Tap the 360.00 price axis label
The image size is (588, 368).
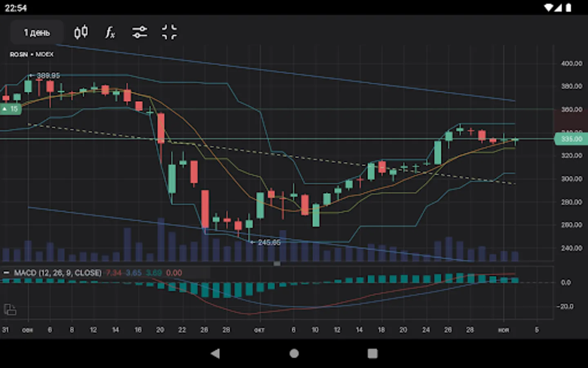click(572, 109)
